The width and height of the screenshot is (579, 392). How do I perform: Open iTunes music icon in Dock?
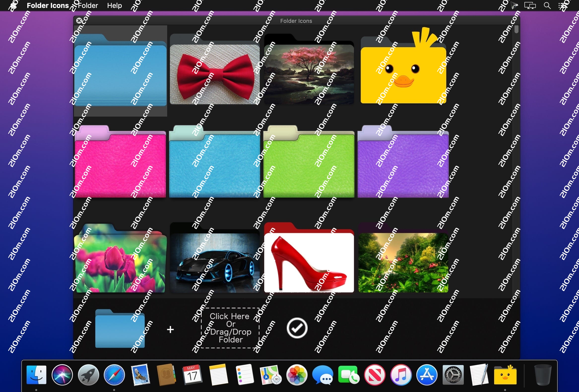pos(401,375)
